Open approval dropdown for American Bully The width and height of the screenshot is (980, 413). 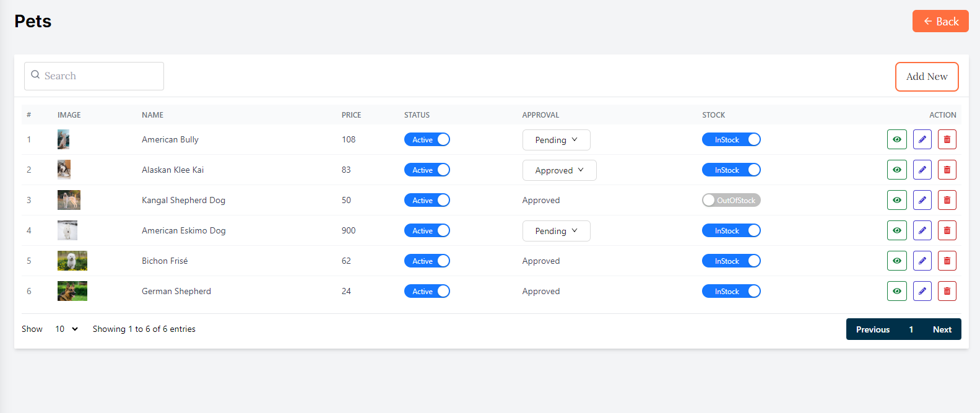pyautogui.click(x=556, y=140)
